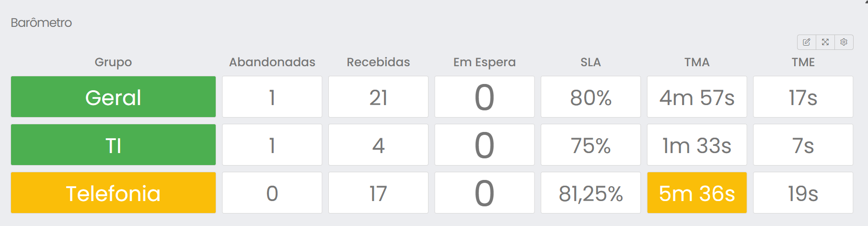Click the SLA column header

590,62
